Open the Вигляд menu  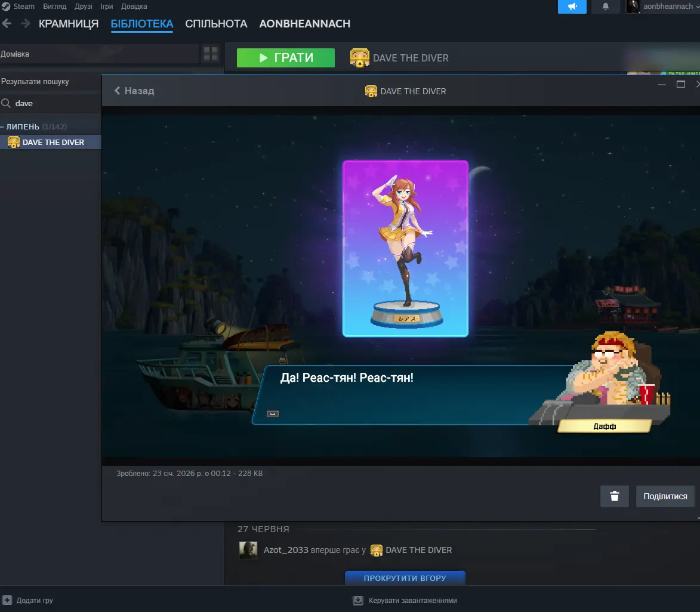54,6
